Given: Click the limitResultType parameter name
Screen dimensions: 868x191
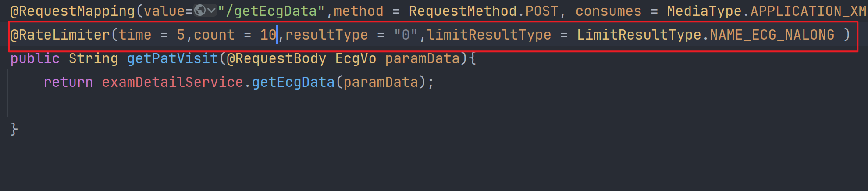Looking at the screenshot, I should click(489, 35).
